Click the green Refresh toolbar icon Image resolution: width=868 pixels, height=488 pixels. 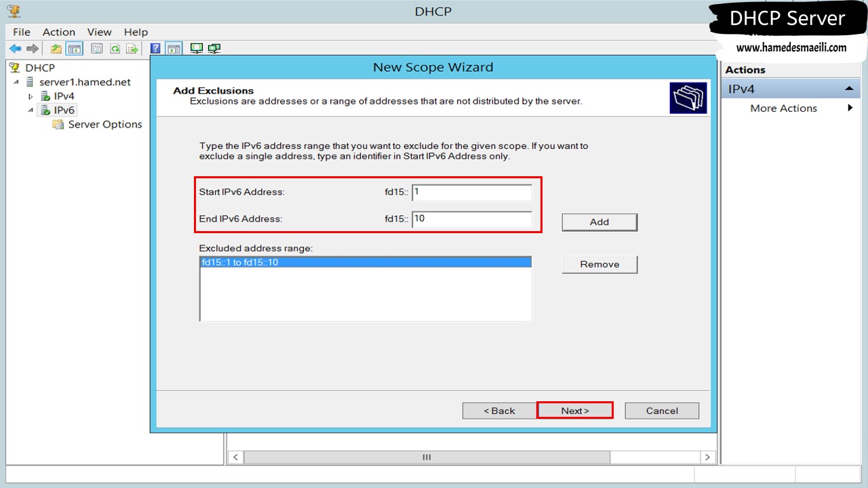tap(115, 49)
